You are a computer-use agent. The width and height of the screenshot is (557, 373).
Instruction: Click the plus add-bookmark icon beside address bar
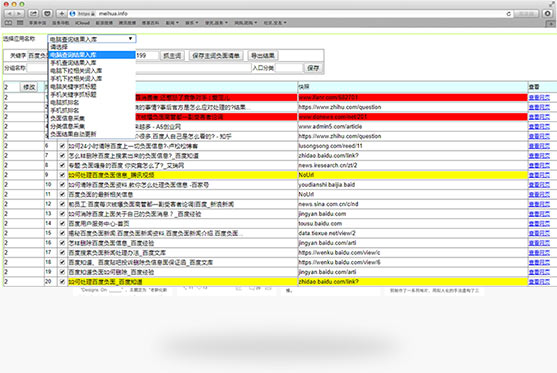[61, 13]
